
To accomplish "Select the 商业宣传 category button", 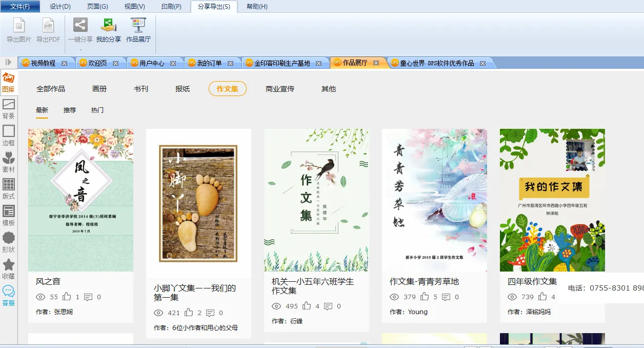I will [x=280, y=89].
